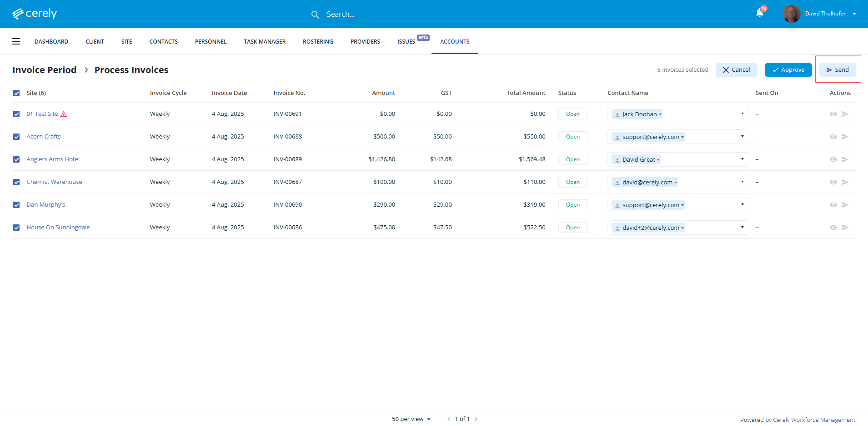Click the user profile avatar photo
Image resolution: width=868 pixels, height=426 pixels.
[x=791, y=14]
